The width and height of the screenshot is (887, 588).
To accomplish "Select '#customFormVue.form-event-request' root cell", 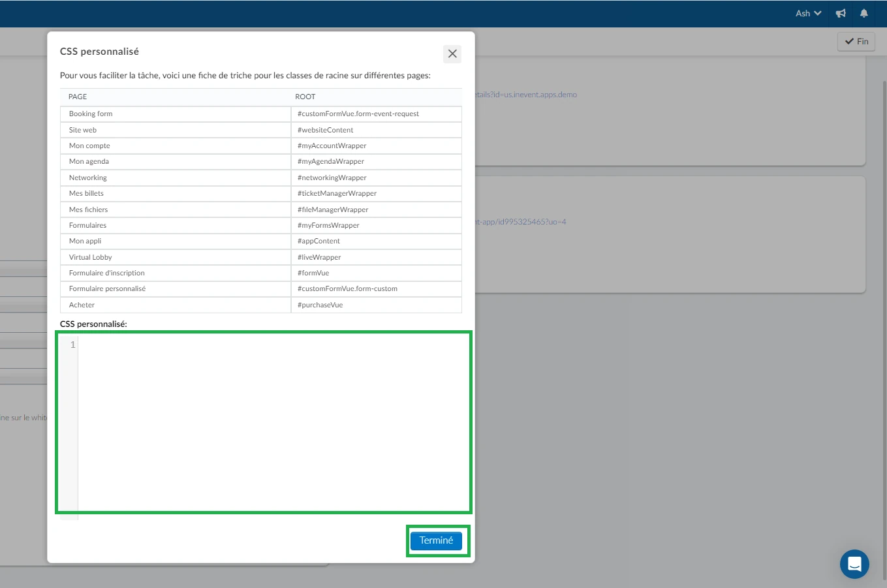I will click(377, 114).
